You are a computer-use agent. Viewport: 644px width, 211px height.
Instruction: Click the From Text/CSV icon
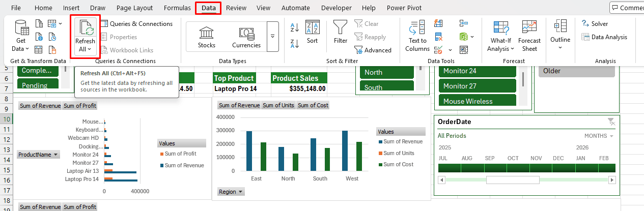(x=39, y=23)
